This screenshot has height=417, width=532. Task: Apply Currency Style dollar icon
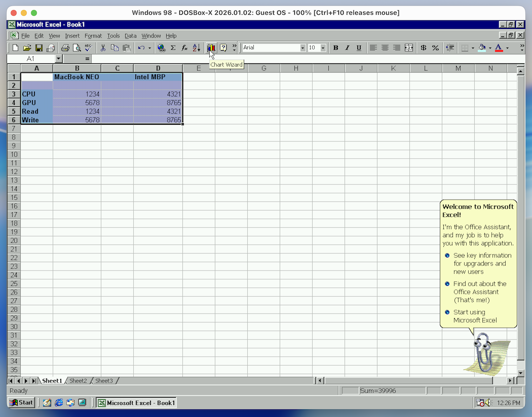[424, 48]
